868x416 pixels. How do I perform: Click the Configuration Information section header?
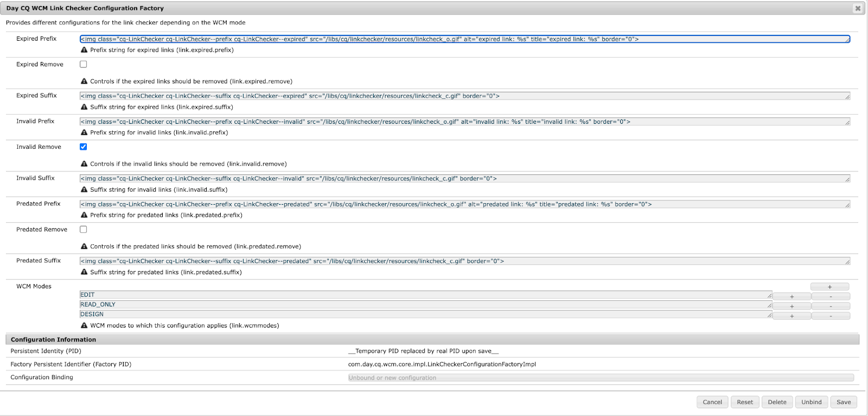coord(432,339)
